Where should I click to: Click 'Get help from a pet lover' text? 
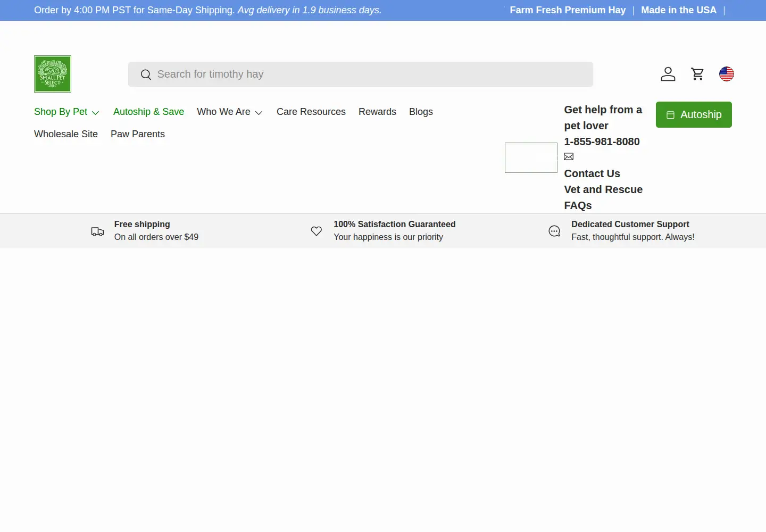[603, 118]
